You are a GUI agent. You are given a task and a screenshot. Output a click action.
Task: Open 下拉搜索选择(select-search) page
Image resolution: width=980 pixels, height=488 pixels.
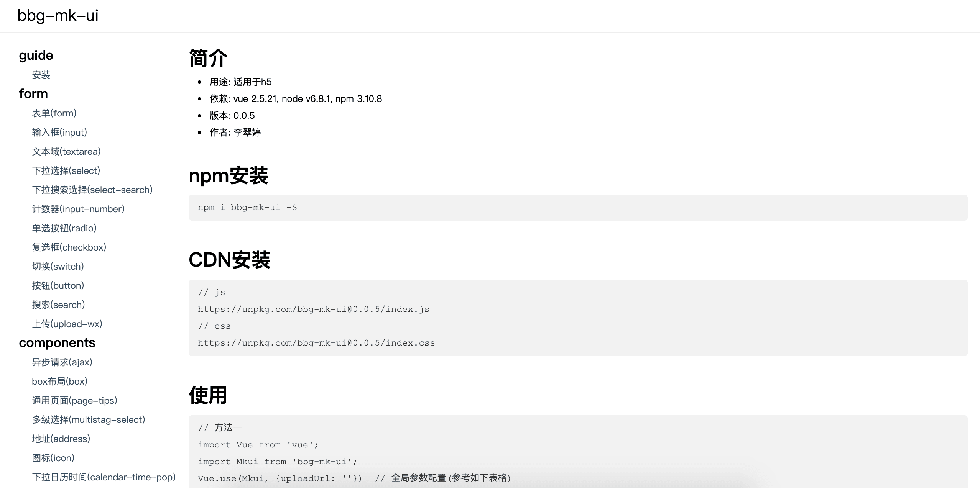(x=92, y=190)
